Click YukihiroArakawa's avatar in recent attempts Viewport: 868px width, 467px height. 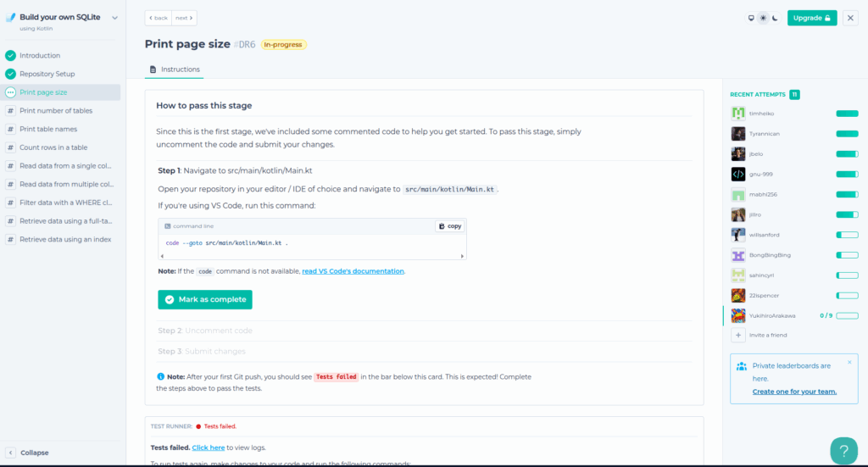tap(738, 315)
